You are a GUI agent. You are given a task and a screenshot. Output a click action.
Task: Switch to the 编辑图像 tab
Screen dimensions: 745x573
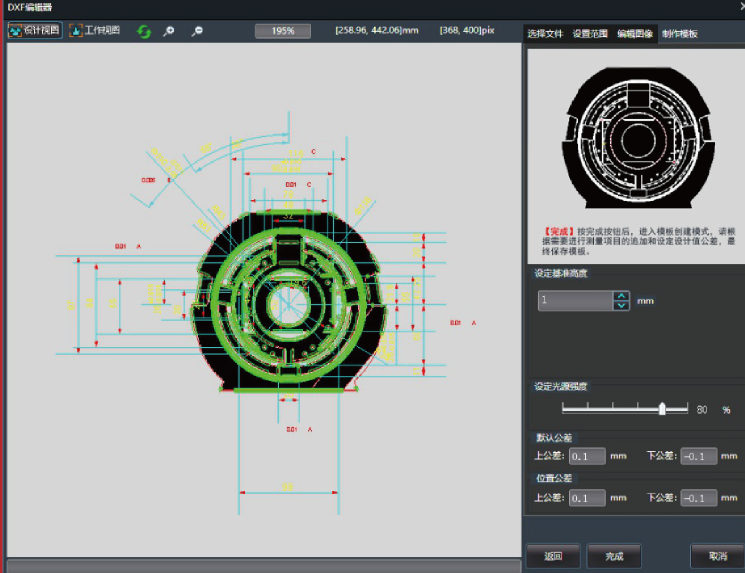coord(635,34)
